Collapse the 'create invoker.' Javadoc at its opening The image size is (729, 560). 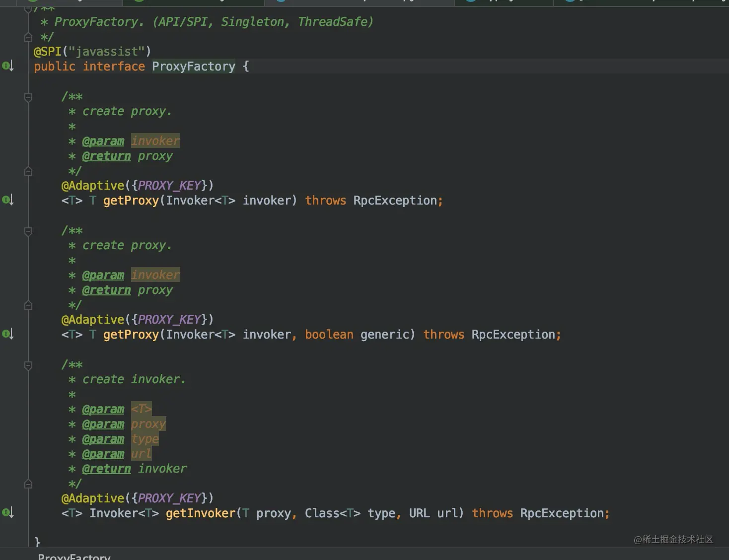[x=28, y=365]
